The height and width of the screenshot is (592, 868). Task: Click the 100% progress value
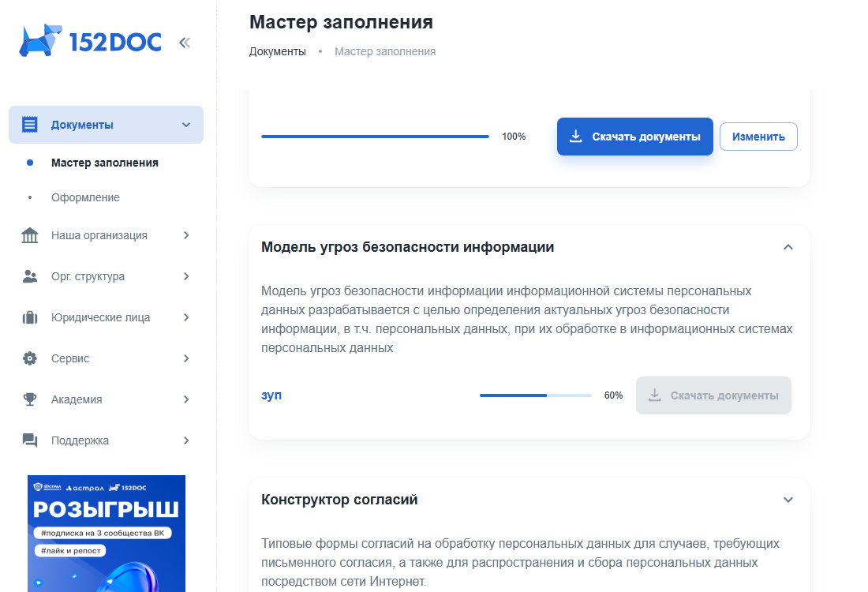[514, 137]
